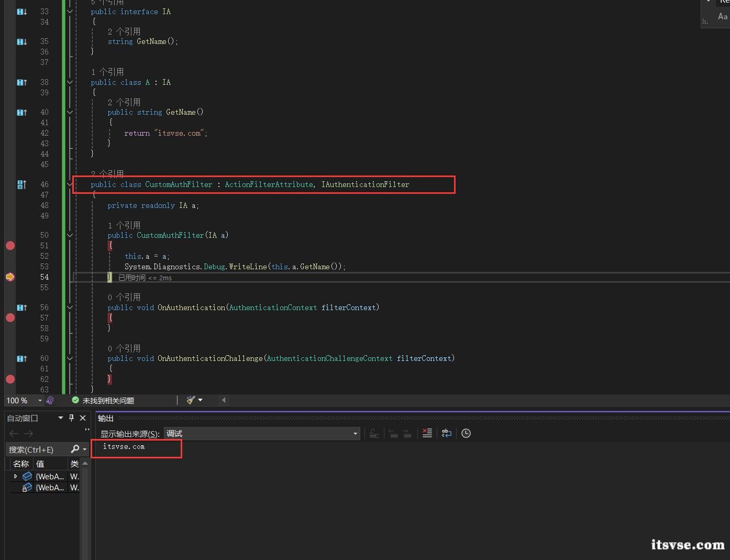Click the green no-issues-found check icon
730x560 pixels.
(x=75, y=400)
